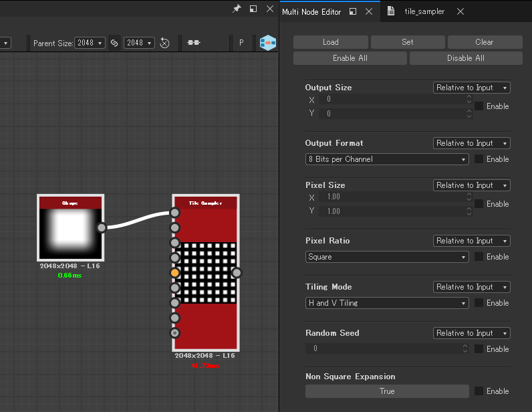The width and height of the screenshot is (532, 412).
Task: Enable the Random Seed checkbox
Action: click(x=479, y=349)
